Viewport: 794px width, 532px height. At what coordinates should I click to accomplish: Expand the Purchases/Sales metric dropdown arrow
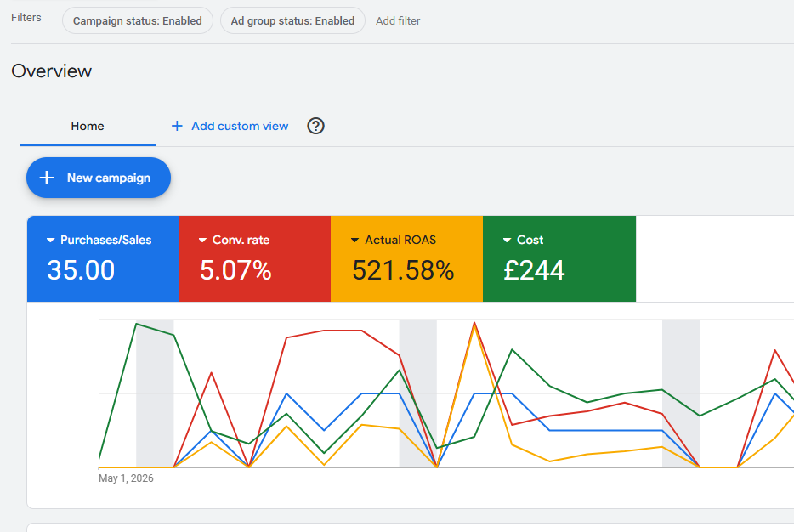click(51, 240)
